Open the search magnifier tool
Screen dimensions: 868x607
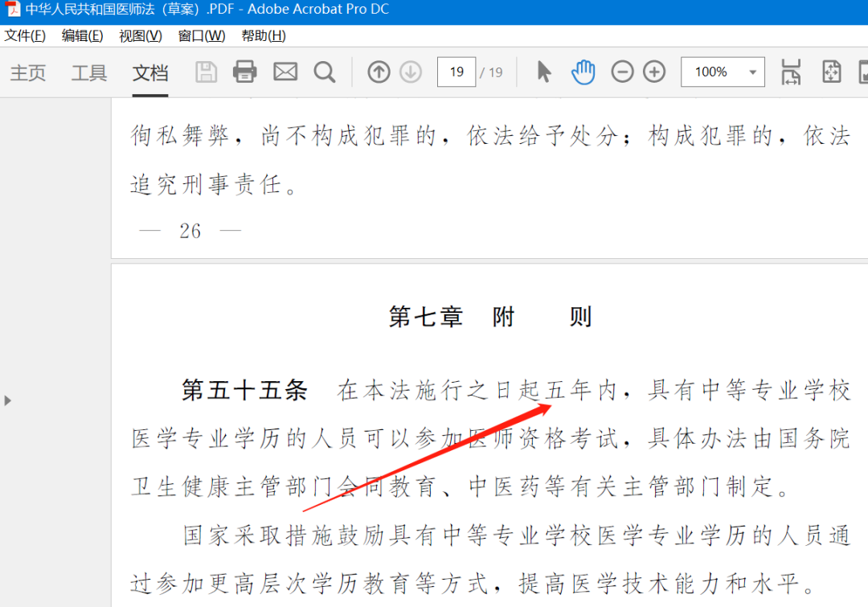click(x=325, y=72)
